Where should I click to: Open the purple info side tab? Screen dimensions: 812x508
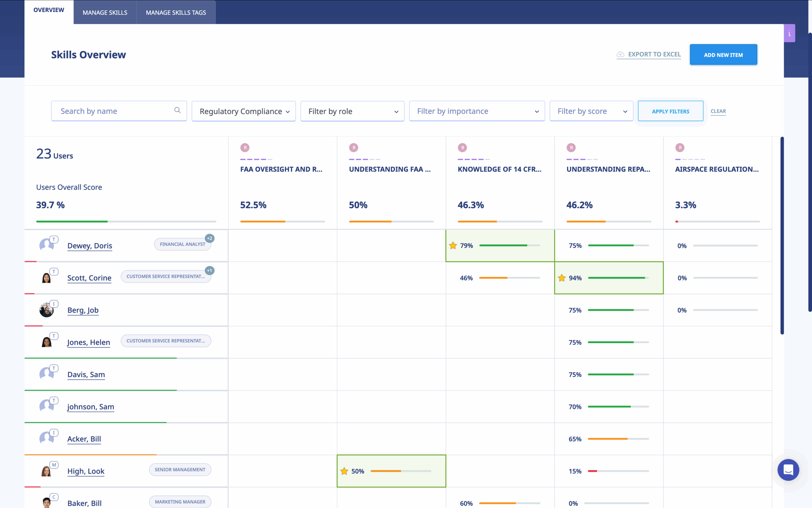[x=789, y=33]
